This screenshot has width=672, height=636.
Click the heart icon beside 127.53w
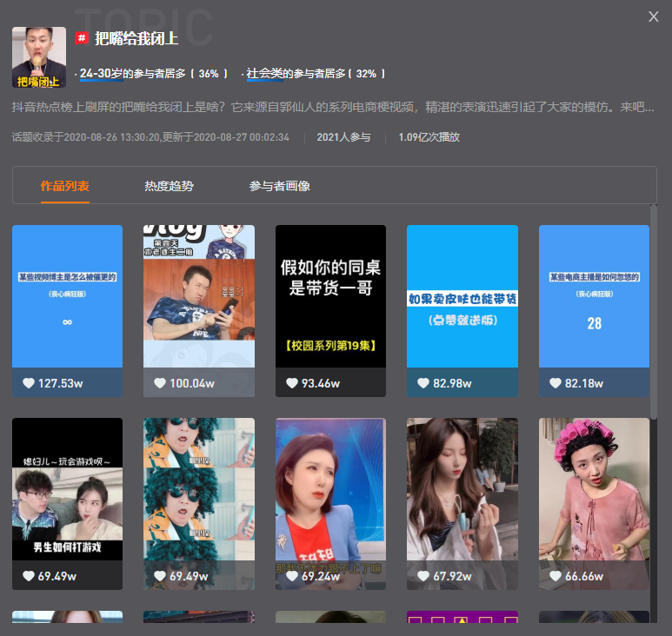point(29,383)
